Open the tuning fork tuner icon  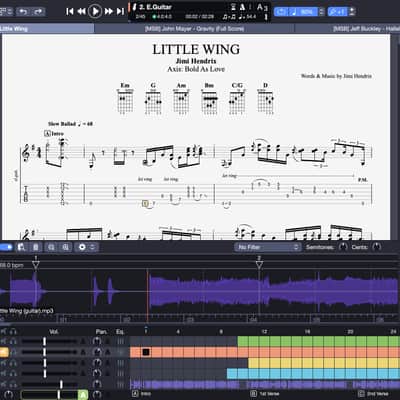pos(266,16)
